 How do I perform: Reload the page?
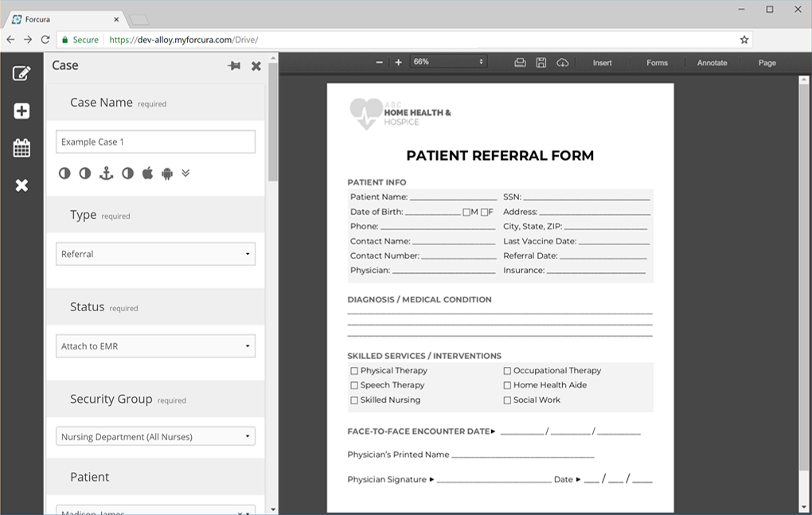[x=45, y=39]
